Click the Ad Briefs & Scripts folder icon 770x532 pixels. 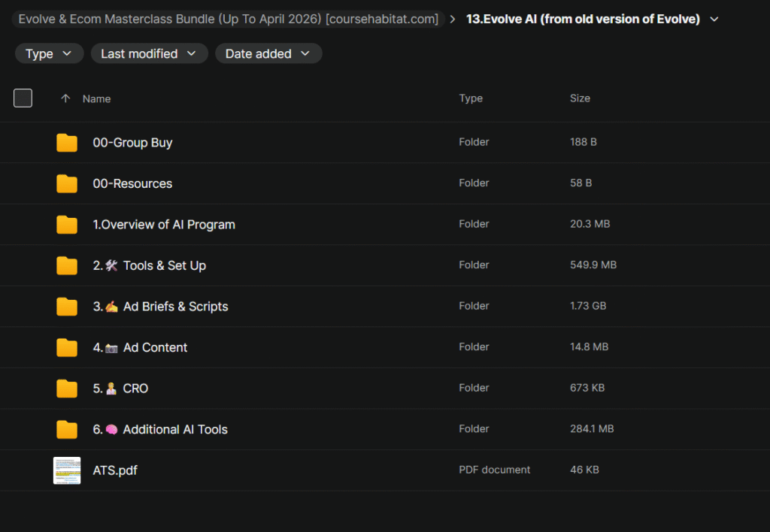tap(67, 307)
